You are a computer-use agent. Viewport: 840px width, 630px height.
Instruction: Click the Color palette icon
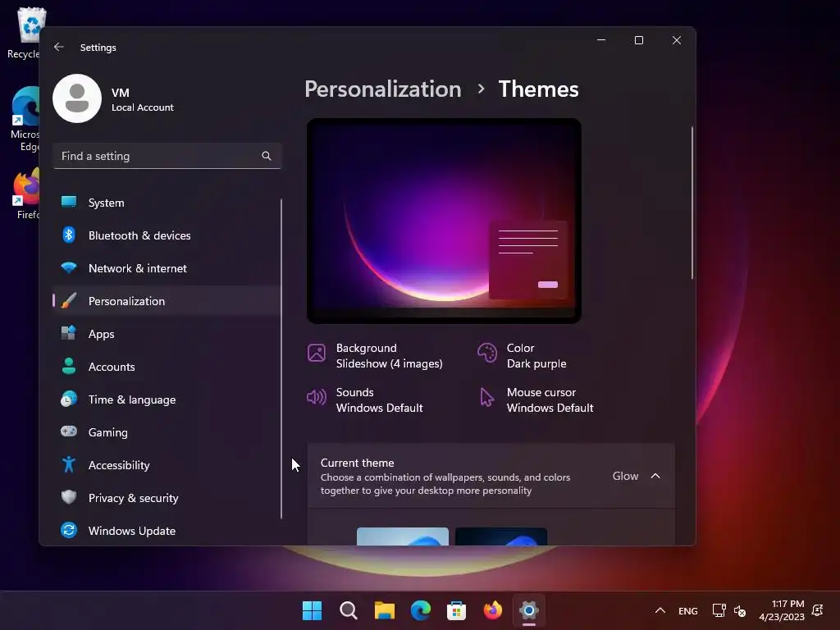click(487, 353)
